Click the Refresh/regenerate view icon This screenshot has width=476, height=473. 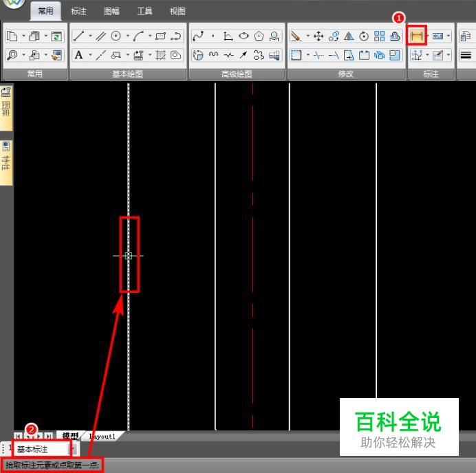tap(56, 36)
